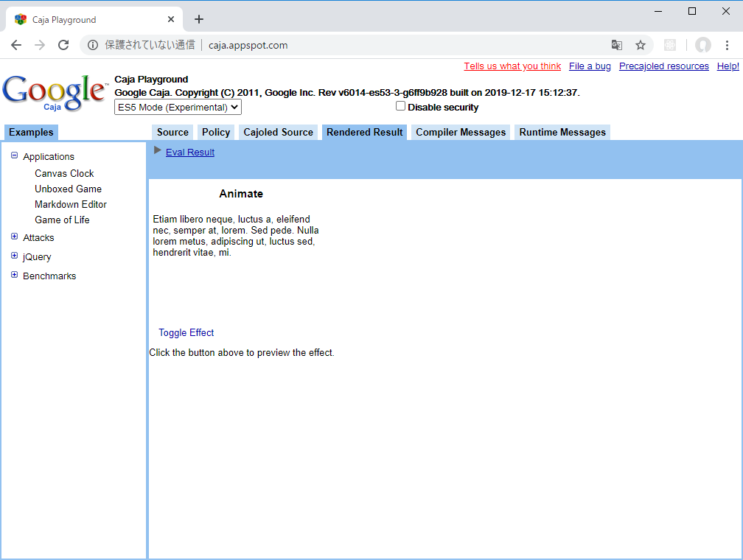Open the Source tab
This screenshot has height=560, width=743.
(x=172, y=132)
